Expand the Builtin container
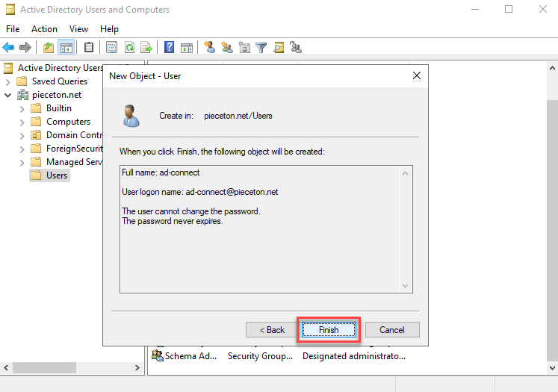 22,109
